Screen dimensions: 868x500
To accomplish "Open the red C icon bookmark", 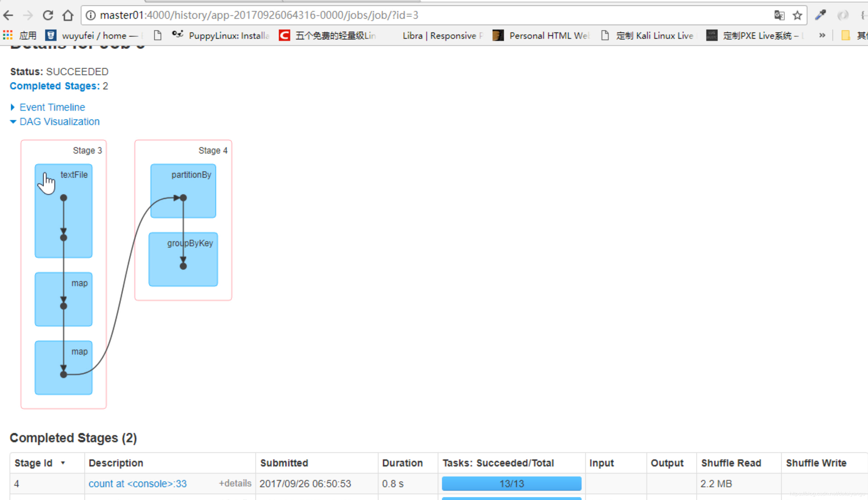I will [x=284, y=35].
